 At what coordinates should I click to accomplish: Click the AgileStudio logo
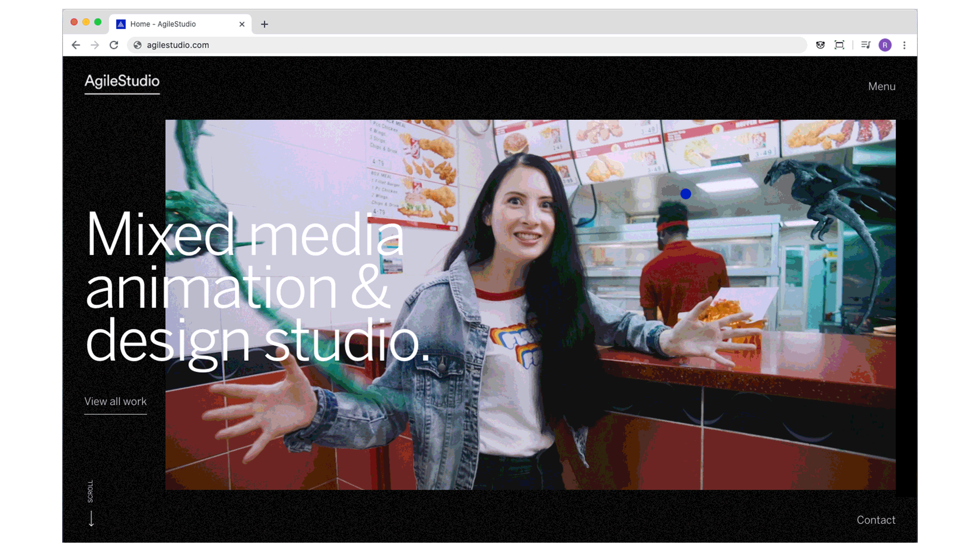[x=122, y=81]
